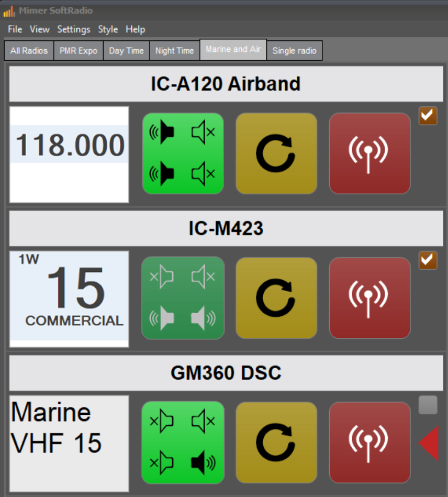Click the IC-M423 transmit antenna button
The image size is (448, 497).
coord(369,298)
